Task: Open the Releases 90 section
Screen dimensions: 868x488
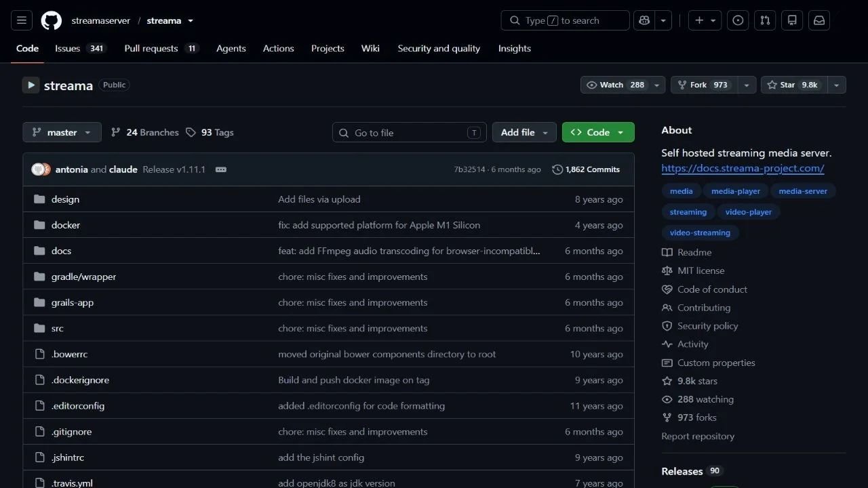Action: coord(692,471)
